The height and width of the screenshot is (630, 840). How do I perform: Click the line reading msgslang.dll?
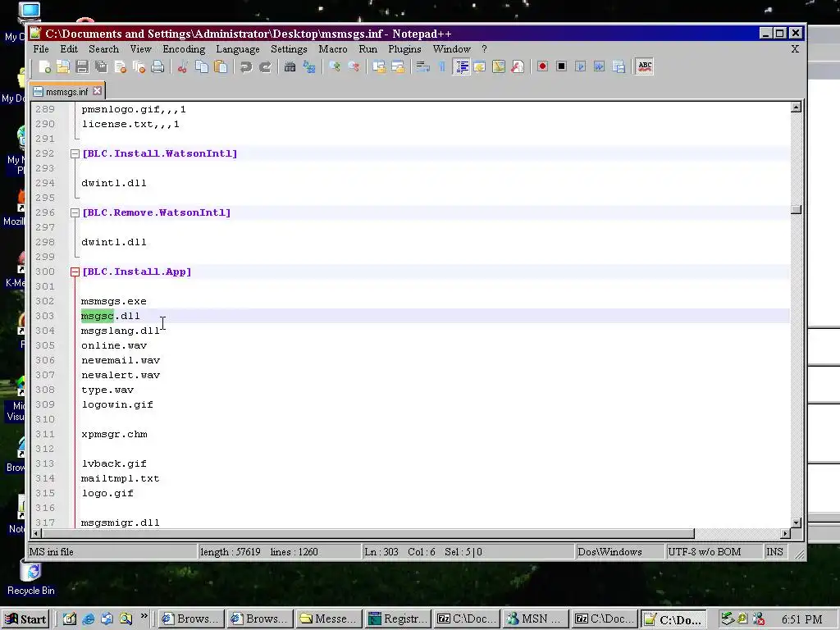click(x=121, y=331)
